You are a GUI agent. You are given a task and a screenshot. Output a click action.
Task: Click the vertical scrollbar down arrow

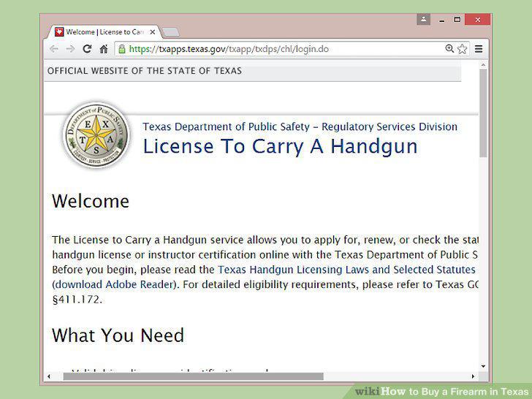point(483,366)
